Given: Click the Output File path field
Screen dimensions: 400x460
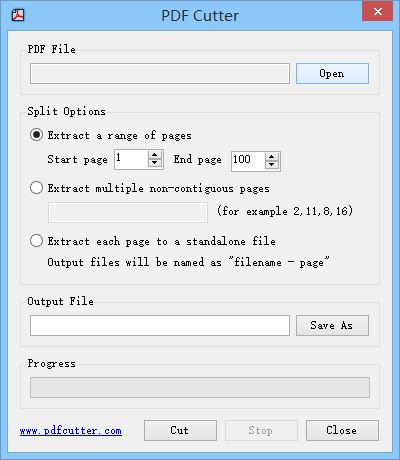Looking at the screenshot, I should click(x=160, y=325).
